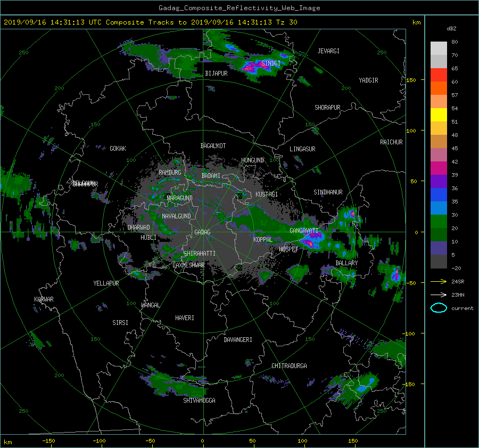Click the DAVANGERI city label
479x448 pixels.
238,340
